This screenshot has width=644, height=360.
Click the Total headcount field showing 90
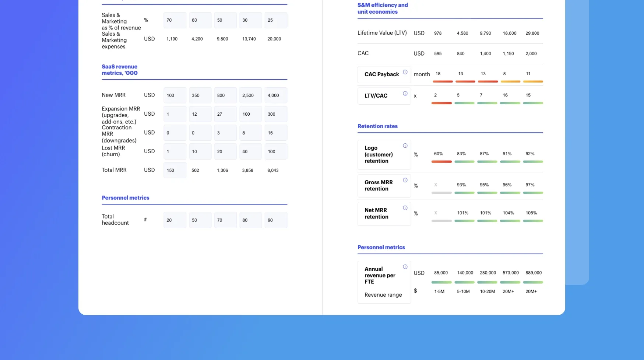275,220
